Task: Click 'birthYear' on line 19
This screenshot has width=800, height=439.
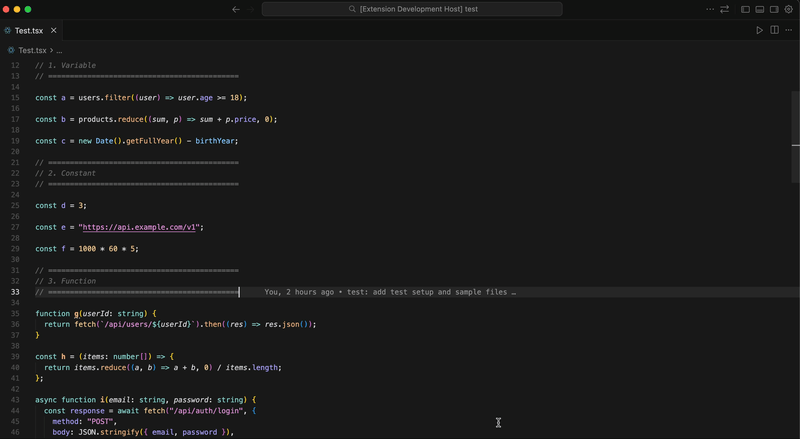Action: 215,141
